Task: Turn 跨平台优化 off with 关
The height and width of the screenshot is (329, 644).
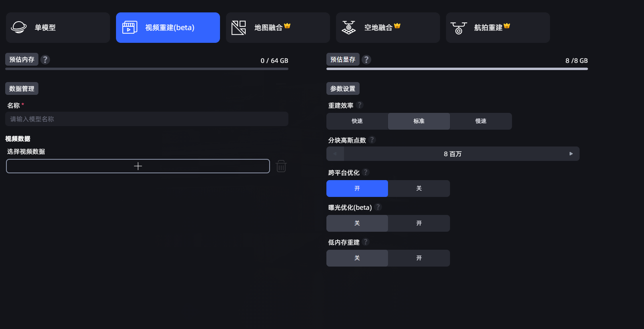Action: pyautogui.click(x=419, y=189)
